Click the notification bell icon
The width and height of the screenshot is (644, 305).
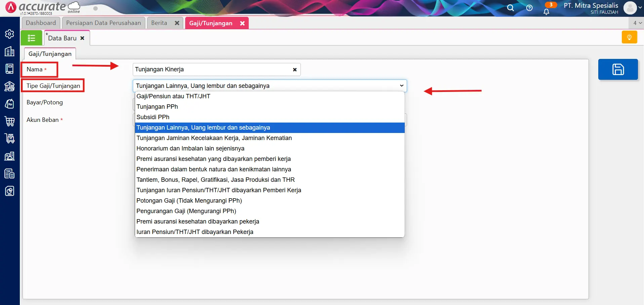546,12
